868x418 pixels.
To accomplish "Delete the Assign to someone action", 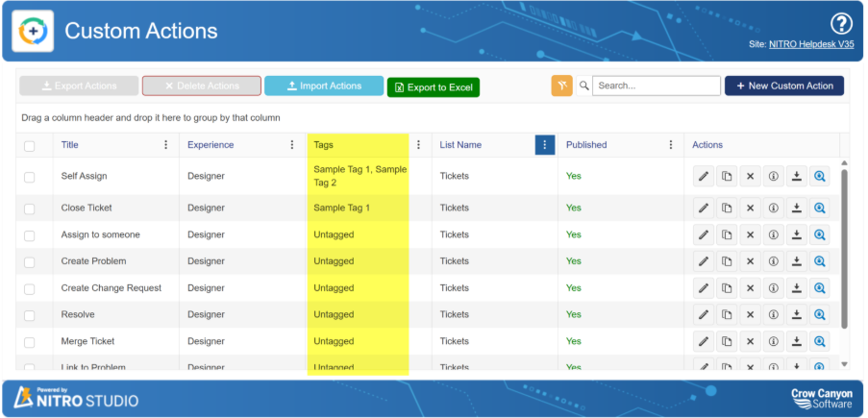I will (750, 234).
